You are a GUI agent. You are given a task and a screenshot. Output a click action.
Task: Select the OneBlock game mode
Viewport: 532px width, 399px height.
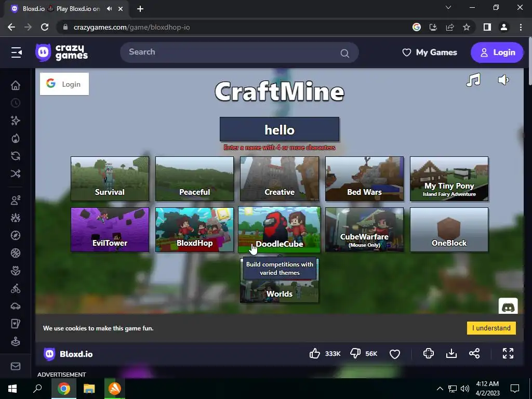pos(449,230)
